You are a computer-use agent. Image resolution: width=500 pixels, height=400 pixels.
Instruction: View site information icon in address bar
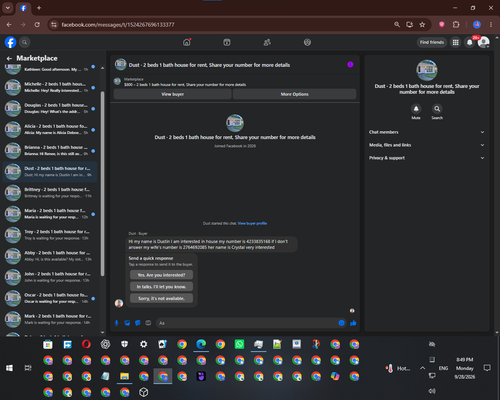(54, 25)
